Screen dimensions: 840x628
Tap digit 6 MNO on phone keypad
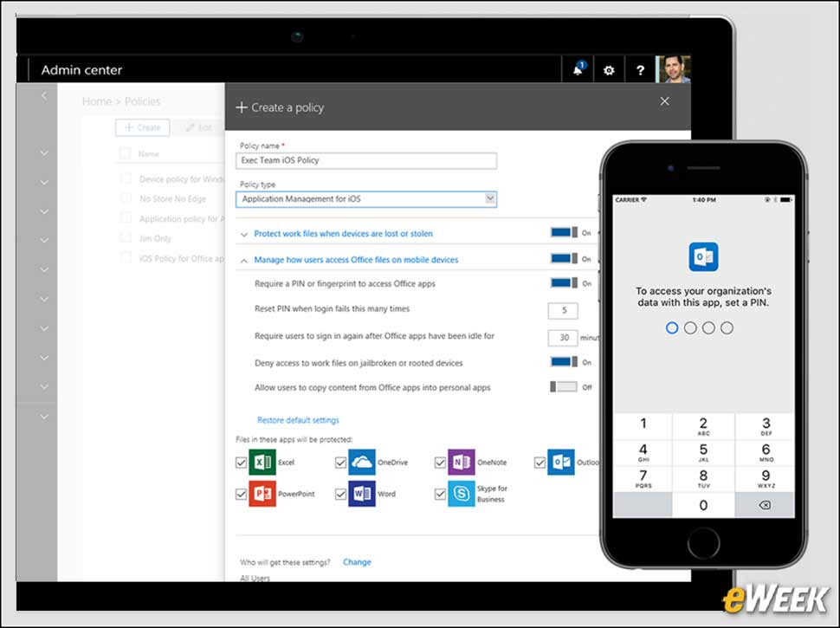click(766, 452)
